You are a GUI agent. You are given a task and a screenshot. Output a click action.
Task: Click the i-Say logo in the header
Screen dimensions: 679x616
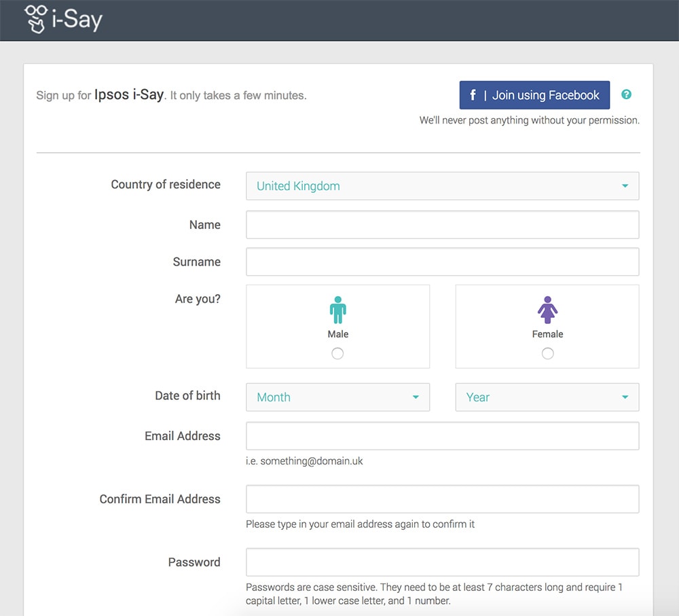tap(63, 19)
